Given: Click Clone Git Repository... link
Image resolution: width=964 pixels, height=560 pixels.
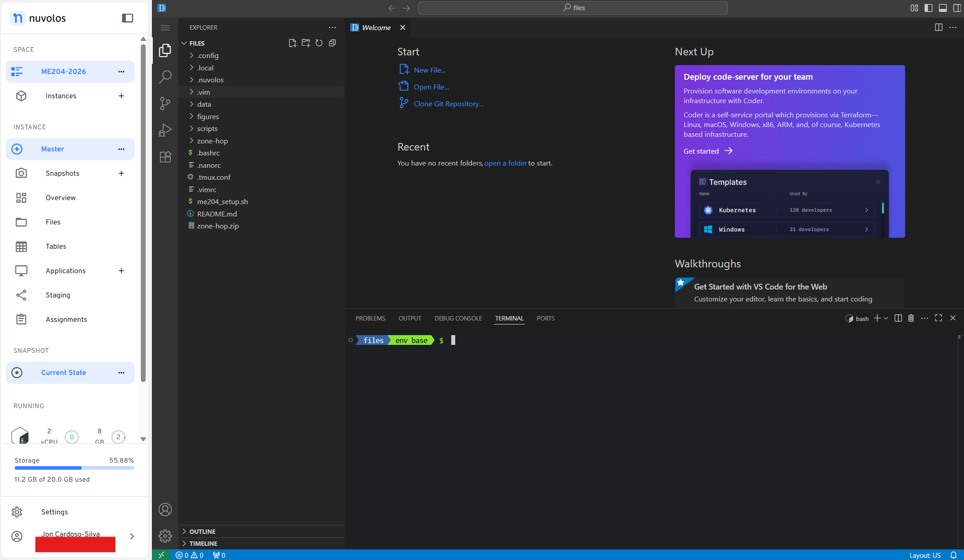Looking at the screenshot, I should 449,104.
